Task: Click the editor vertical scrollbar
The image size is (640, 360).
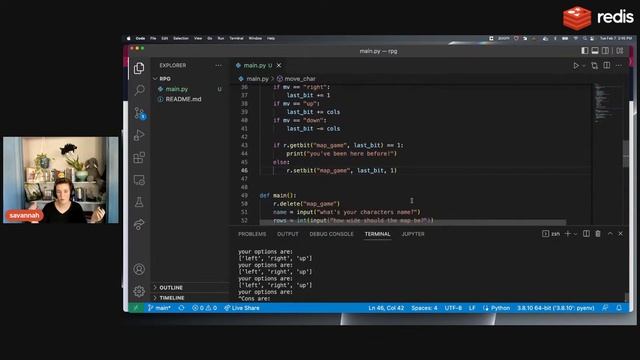Action: (x=626, y=153)
